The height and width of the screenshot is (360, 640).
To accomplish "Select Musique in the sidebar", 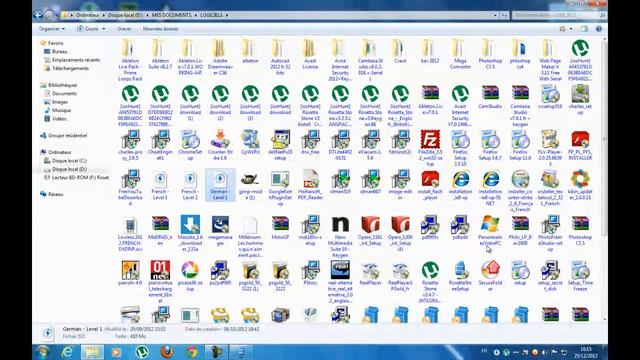I will tap(61, 110).
